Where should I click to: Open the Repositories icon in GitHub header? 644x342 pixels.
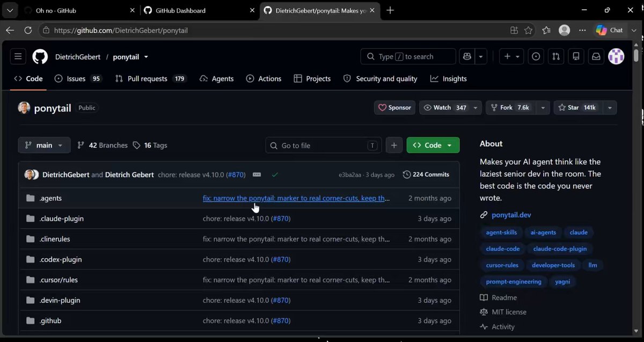[x=576, y=56]
